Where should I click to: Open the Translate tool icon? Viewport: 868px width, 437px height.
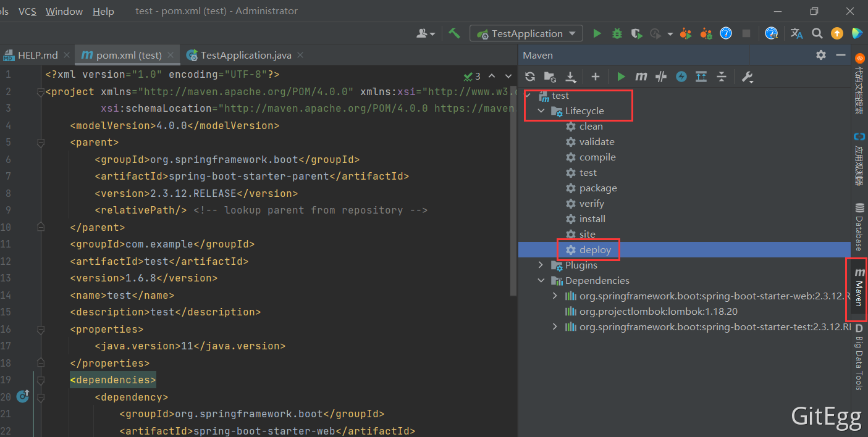coord(797,33)
